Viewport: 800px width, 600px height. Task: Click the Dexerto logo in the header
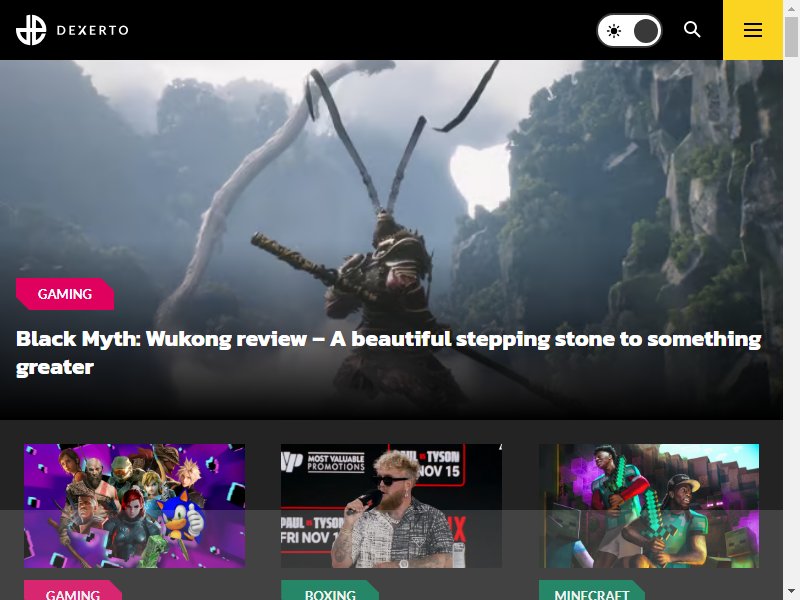pyautogui.click(x=72, y=30)
